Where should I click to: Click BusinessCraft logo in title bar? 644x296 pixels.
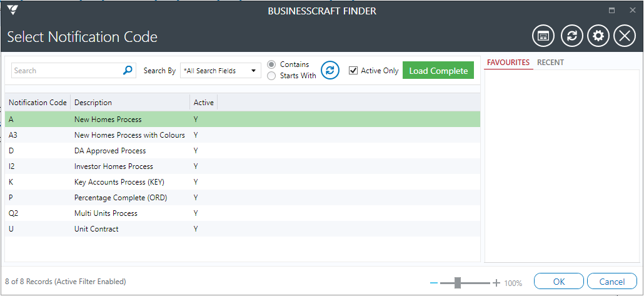[x=13, y=10]
